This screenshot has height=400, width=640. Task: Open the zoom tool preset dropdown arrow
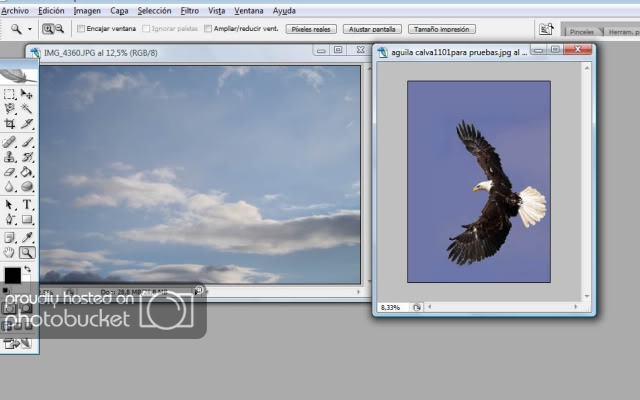29,30
